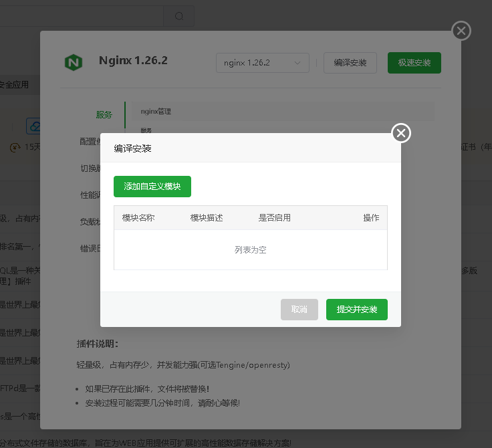492x448 pixels.
Task: Open the nginx 1.26.2 version dropdown
Action: [x=262, y=63]
